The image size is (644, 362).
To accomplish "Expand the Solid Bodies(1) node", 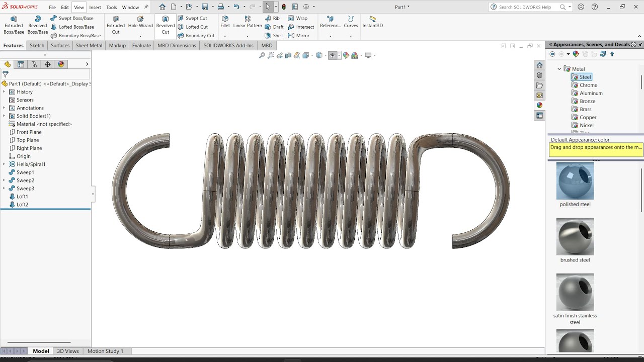I will (x=4, y=116).
